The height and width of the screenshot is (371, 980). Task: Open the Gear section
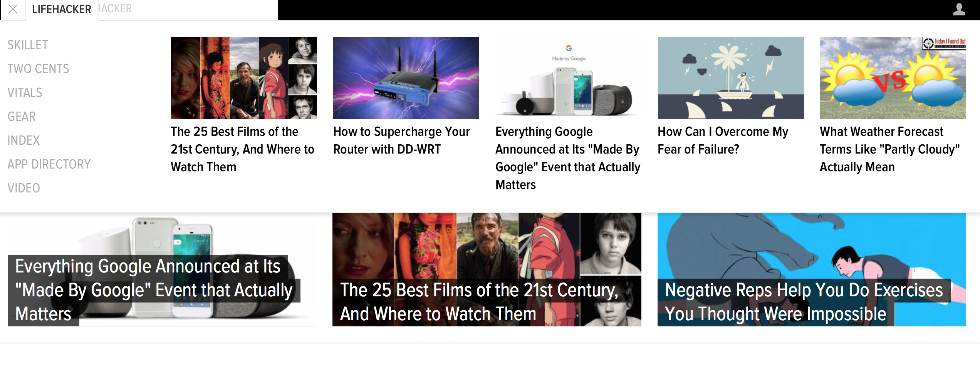pyautogui.click(x=22, y=117)
